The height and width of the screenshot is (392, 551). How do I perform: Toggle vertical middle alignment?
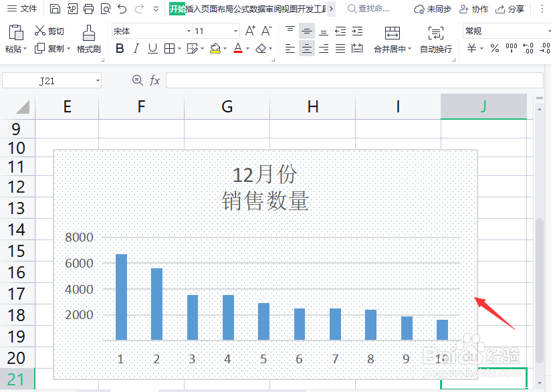307,31
